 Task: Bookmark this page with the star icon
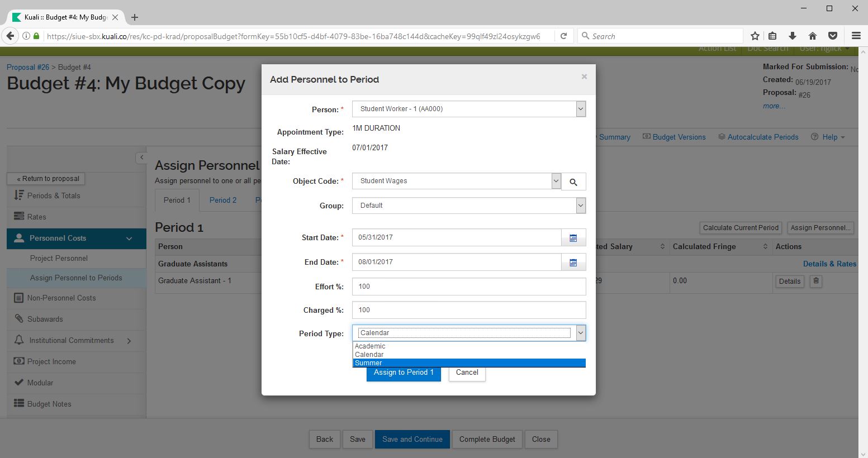(755, 36)
